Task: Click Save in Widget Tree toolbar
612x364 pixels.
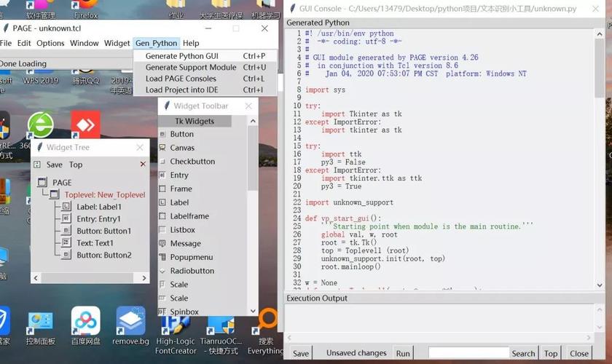Action: (x=54, y=165)
